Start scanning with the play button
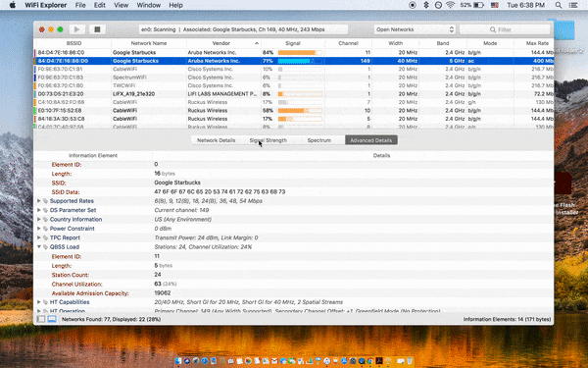Screen dimensions: 588x368 76,29
